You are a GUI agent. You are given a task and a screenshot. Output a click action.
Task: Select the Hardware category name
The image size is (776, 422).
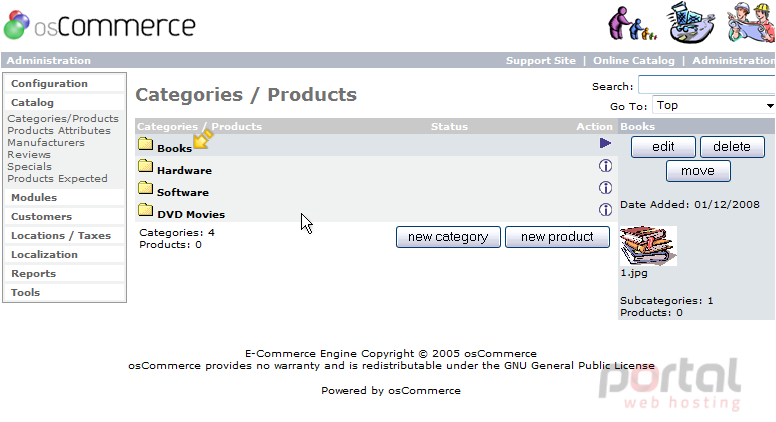(x=184, y=171)
